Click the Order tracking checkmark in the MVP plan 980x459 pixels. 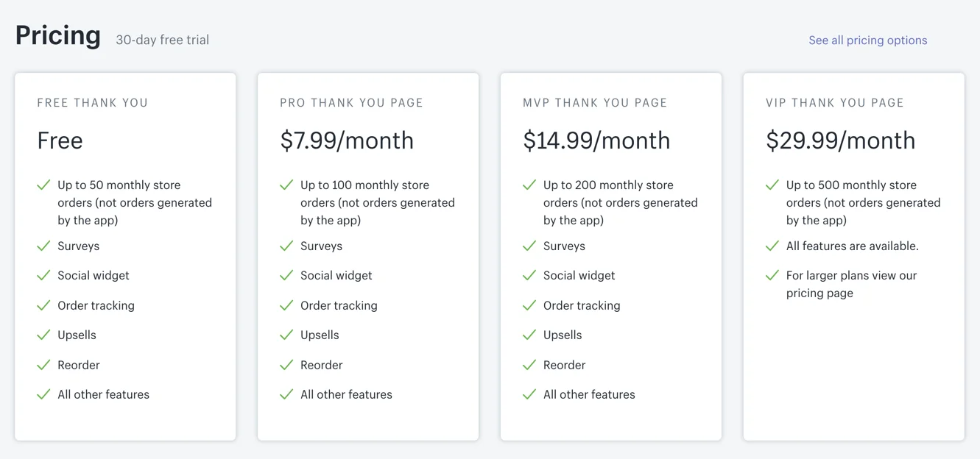529,305
